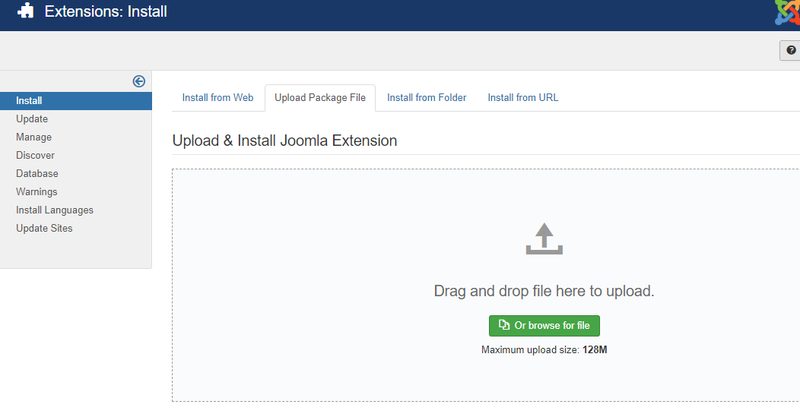Click the Joomla logo icon

[787, 12]
